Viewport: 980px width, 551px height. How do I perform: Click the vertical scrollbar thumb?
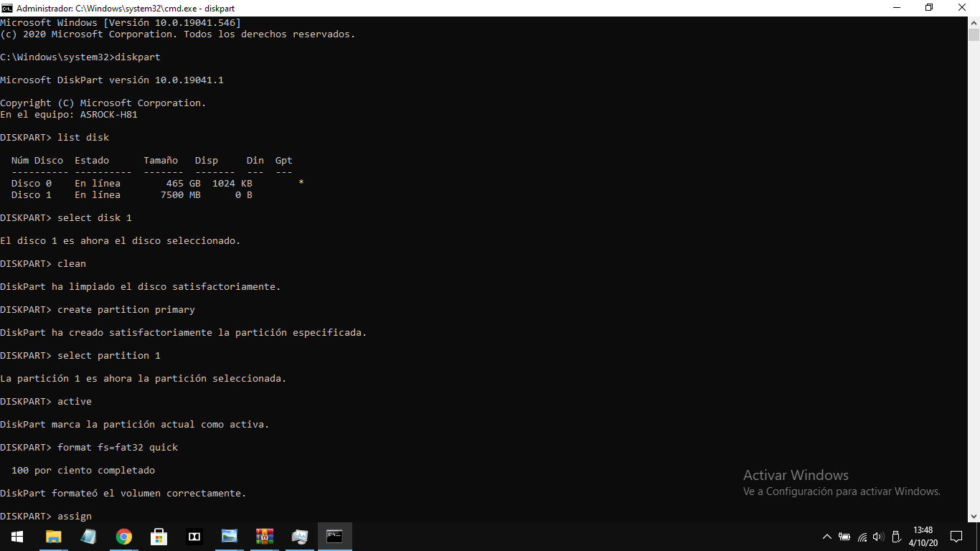pyautogui.click(x=974, y=34)
